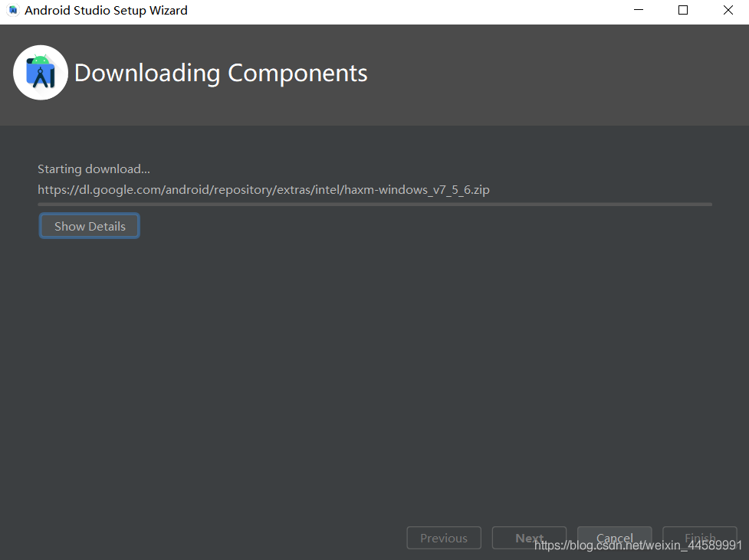Cancel the component download
This screenshot has height=560, width=749.
[614, 538]
